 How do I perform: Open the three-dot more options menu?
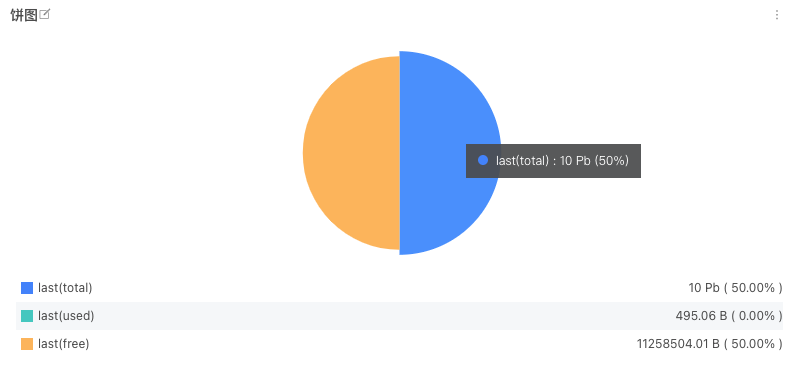coord(776,15)
